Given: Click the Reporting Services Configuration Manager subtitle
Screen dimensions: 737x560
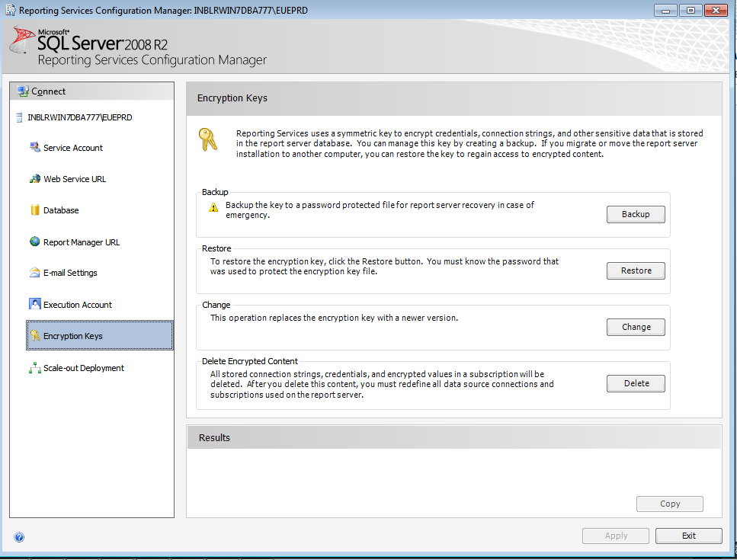Looking at the screenshot, I should click(152, 60).
